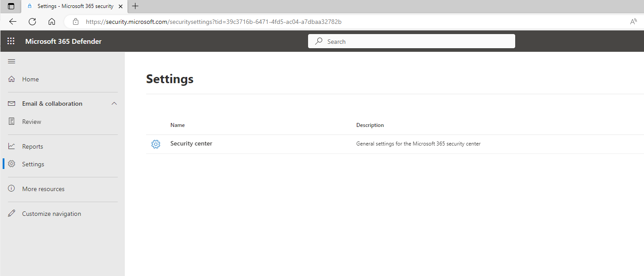The height and width of the screenshot is (276, 644).
Task: Click the Review clipboard icon
Action: [12, 122]
